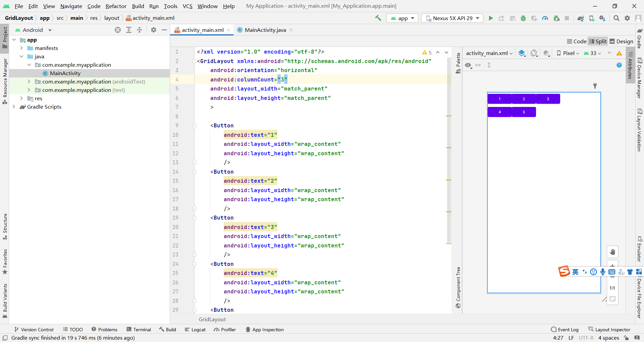Click the 1:1 zoom control in preview
Image resolution: width=644 pixels, height=342 pixels.
tap(613, 288)
